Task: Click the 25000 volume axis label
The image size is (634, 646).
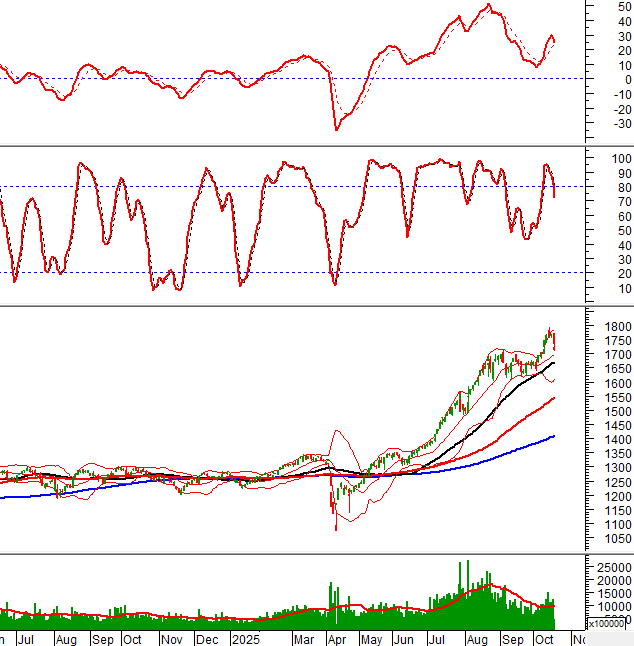Action: (x=612, y=567)
